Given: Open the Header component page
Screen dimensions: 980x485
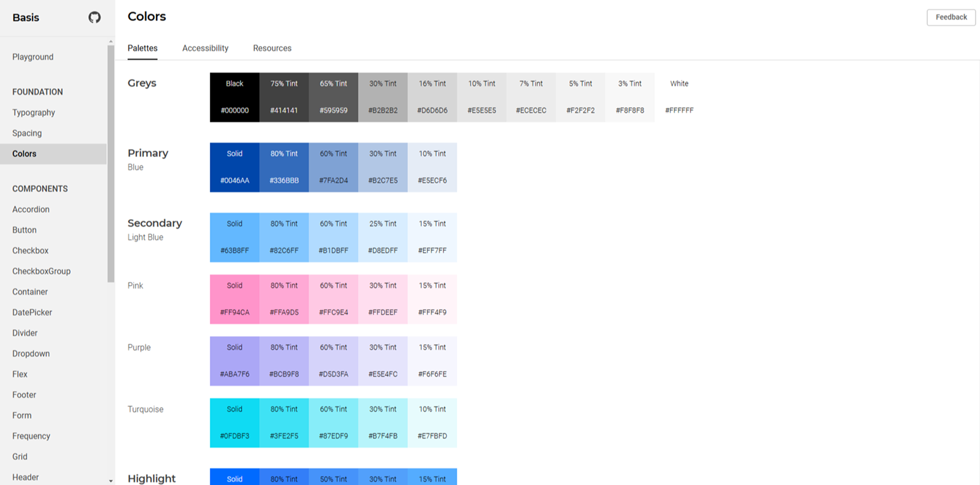Looking at the screenshot, I should [x=25, y=478].
